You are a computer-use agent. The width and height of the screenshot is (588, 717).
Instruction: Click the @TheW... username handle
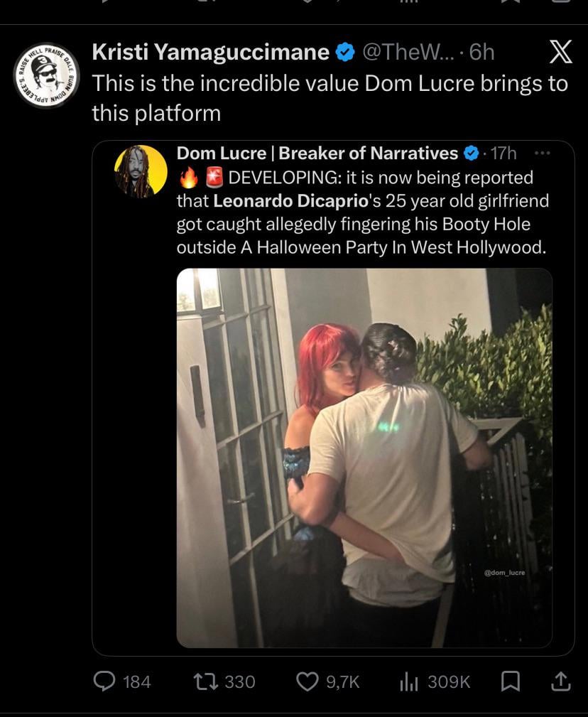pos(408,52)
